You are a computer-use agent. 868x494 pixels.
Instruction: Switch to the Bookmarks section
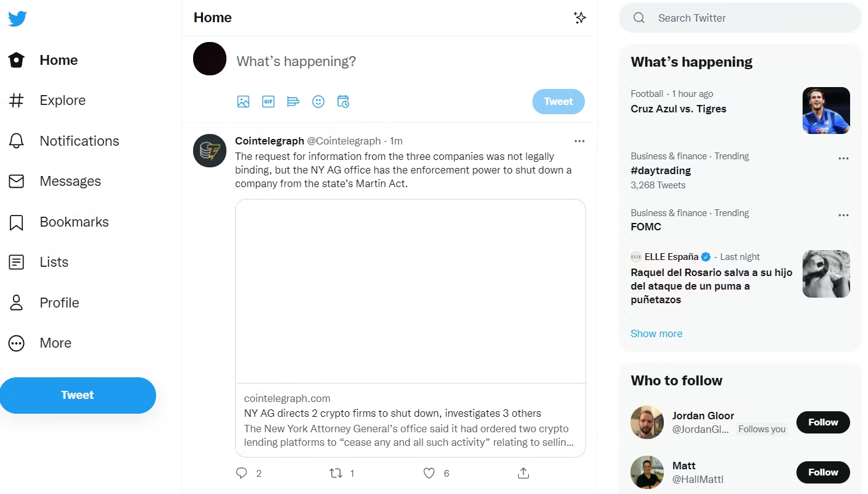74,222
